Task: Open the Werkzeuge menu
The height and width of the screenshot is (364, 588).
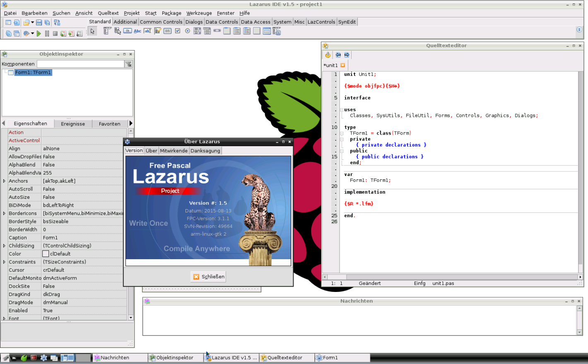Action: click(199, 13)
